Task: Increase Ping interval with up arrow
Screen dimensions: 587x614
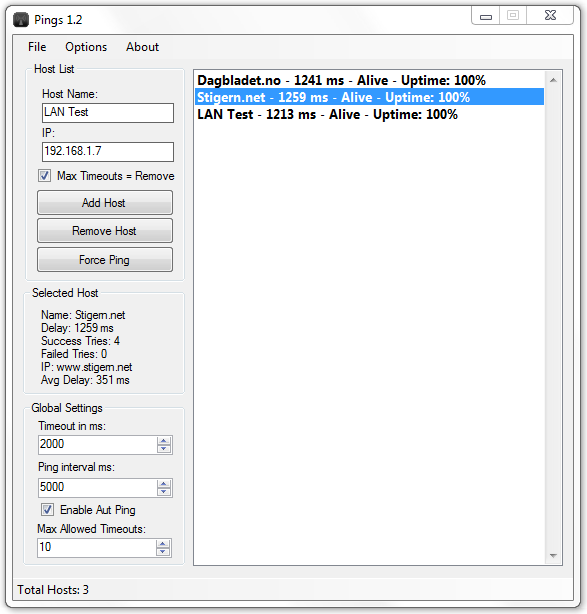Action: 164,484
